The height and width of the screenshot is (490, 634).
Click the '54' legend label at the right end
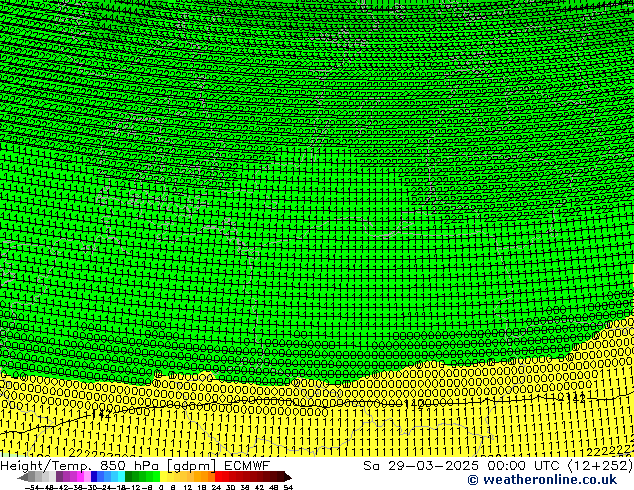pyautogui.click(x=288, y=487)
